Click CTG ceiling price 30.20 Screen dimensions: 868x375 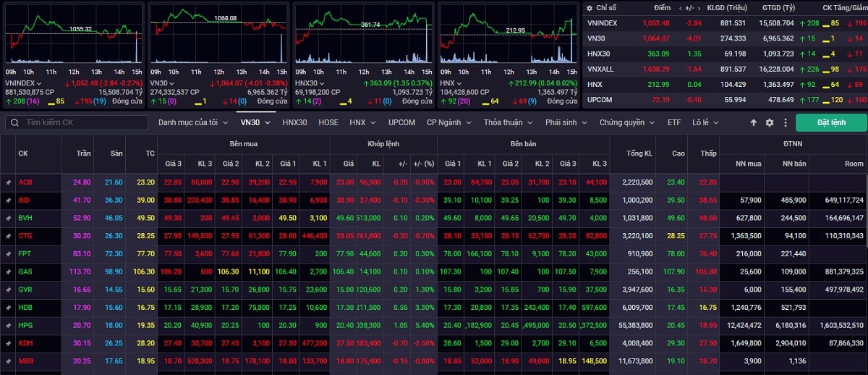coord(81,235)
